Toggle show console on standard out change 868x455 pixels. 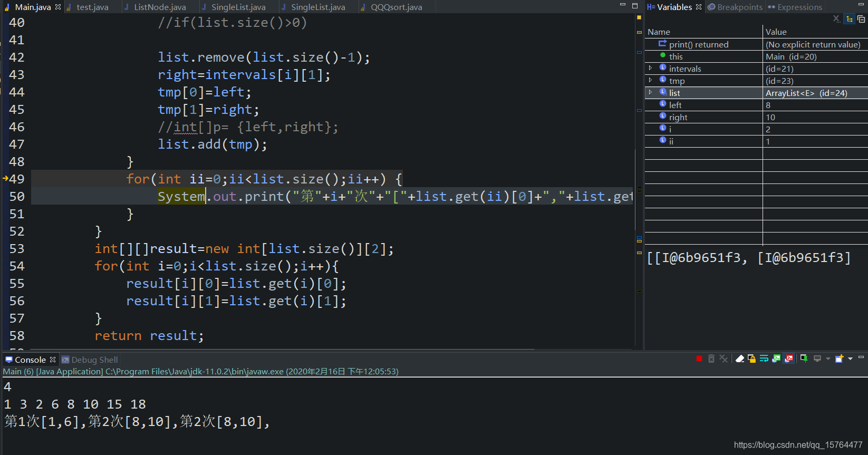click(776, 359)
